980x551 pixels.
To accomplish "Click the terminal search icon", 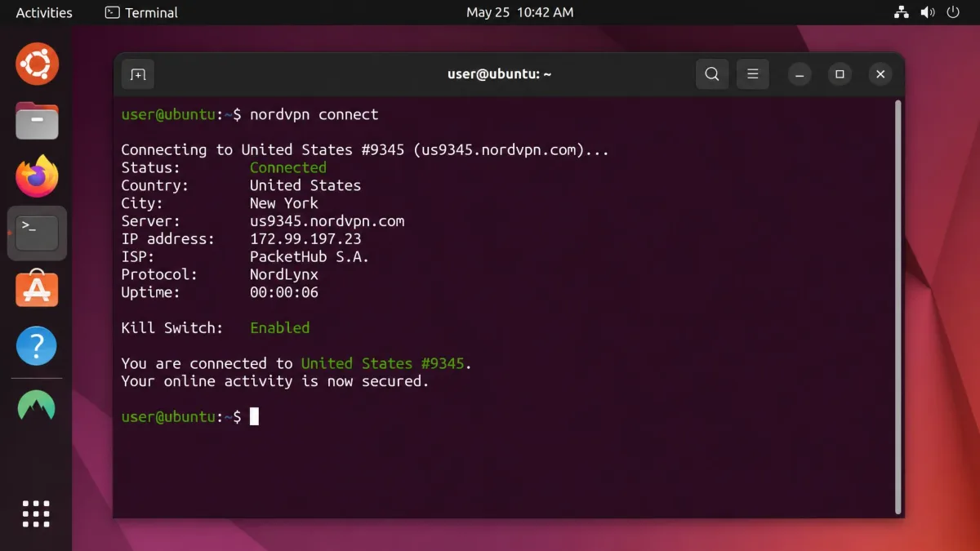I will (x=712, y=74).
